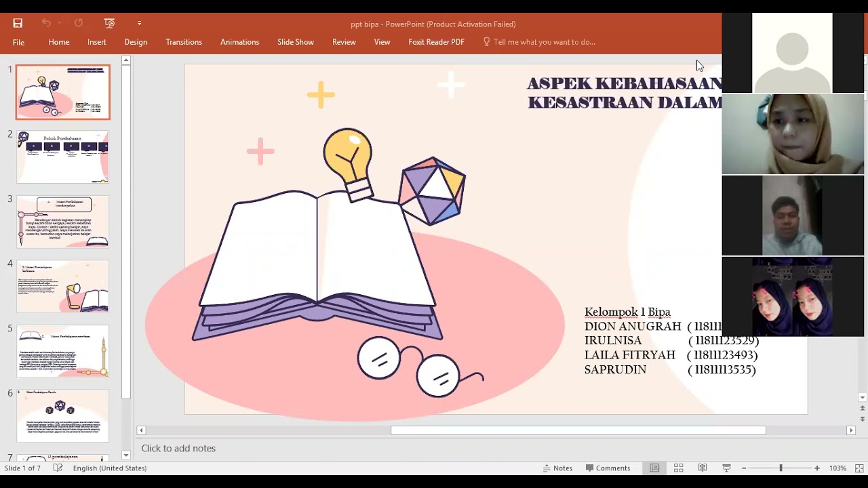Click the Save icon in quick access toolbar
The height and width of the screenshot is (488, 868).
click(18, 23)
